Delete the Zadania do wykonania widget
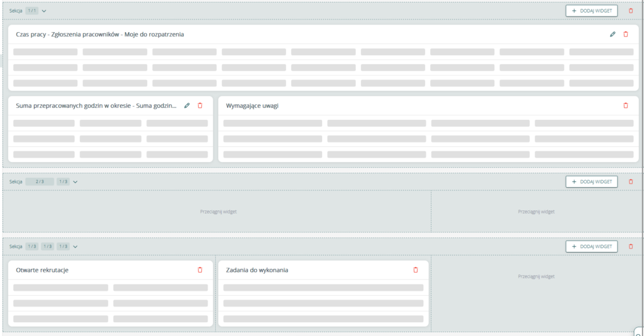644x336 pixels. click(415, 270)
